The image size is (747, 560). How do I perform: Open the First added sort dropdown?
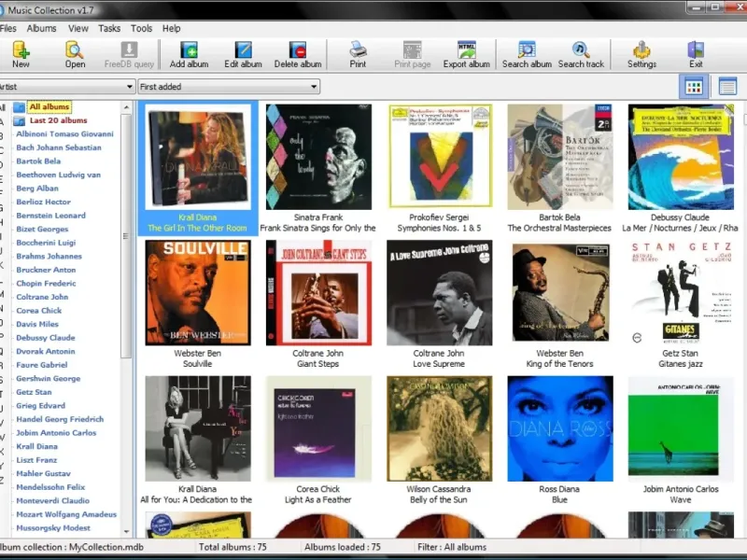pos(229,87)
